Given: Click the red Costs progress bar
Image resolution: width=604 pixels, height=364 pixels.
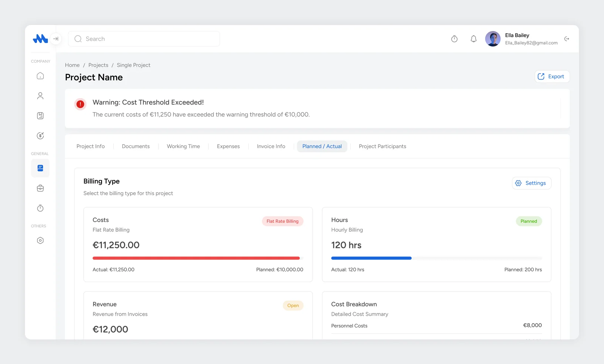Looking at the screenshot, I should click(196, 258).
